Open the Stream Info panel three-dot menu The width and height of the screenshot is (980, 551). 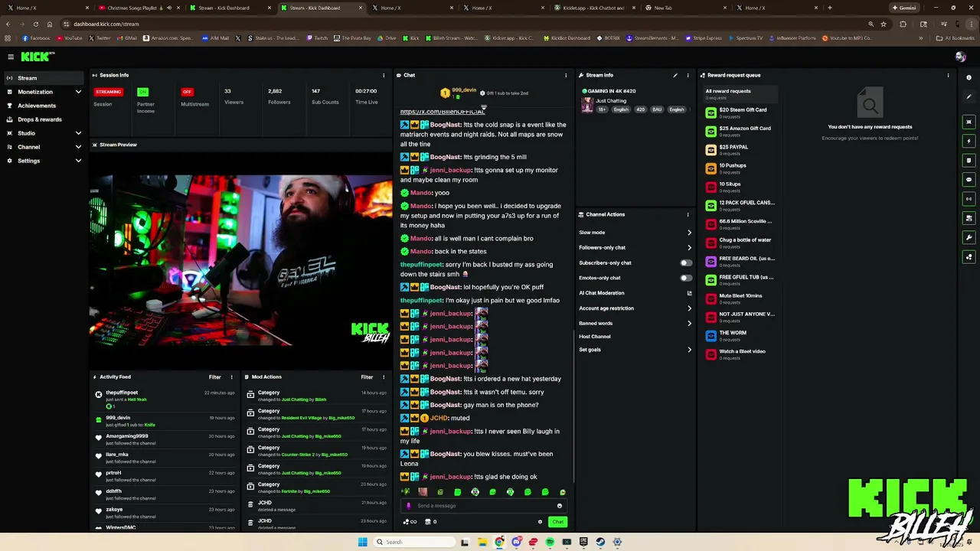coord(688,75)
